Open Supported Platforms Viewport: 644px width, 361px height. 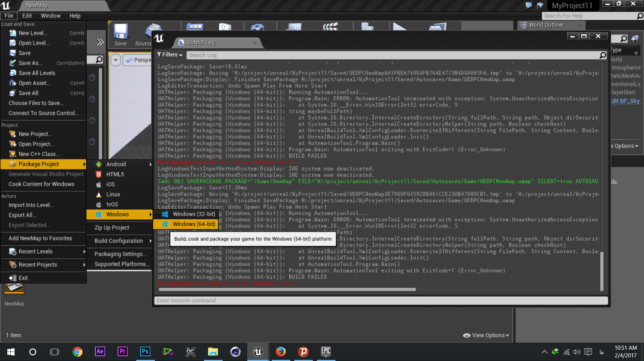click(119, 264)
